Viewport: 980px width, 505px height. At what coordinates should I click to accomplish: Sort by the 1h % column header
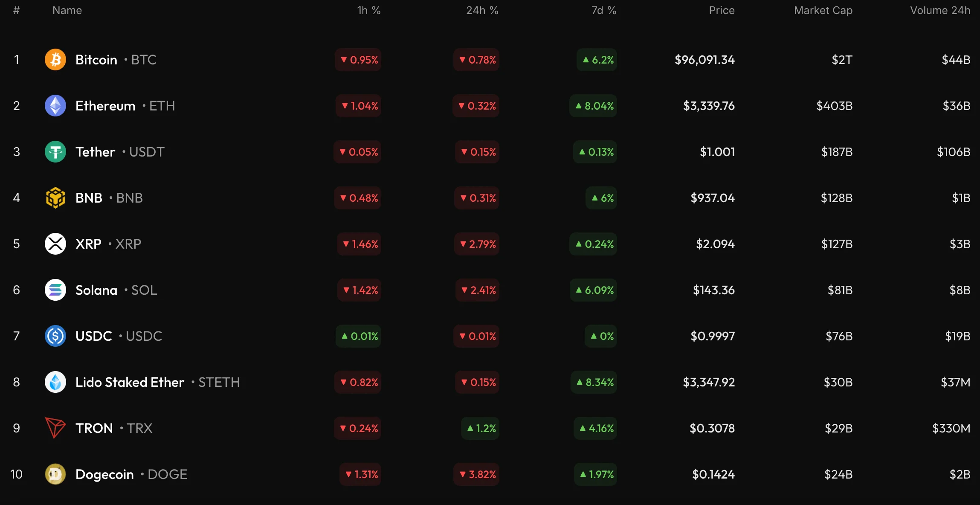(x=368, y=11)
